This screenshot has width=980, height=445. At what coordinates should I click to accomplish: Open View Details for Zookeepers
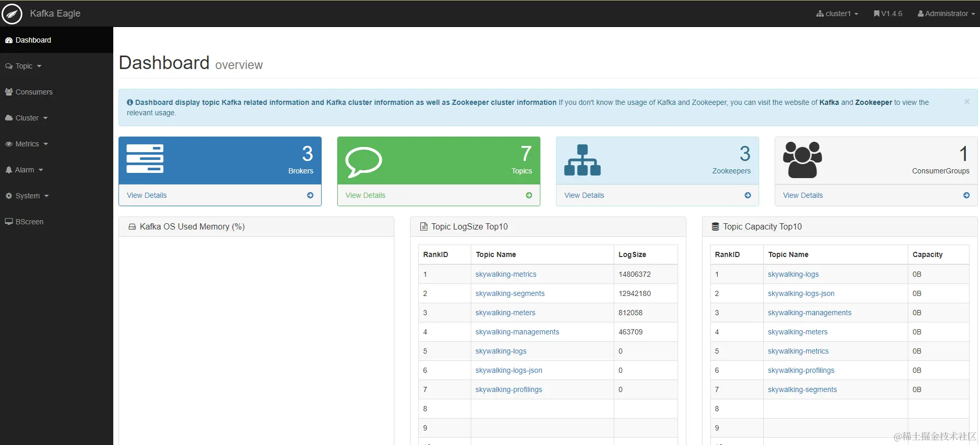[x=584, y=195]
